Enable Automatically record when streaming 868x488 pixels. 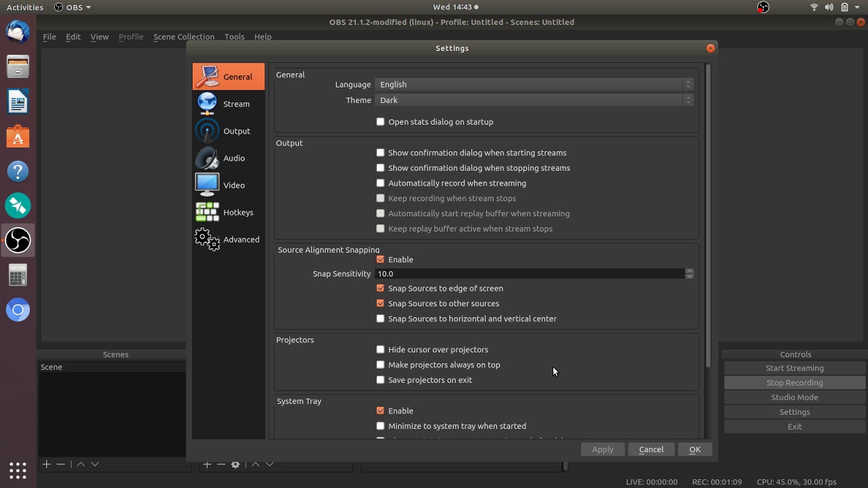[451, 183]
